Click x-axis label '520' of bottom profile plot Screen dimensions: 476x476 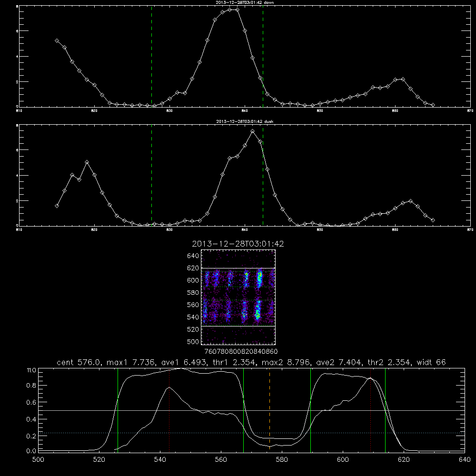99,460
